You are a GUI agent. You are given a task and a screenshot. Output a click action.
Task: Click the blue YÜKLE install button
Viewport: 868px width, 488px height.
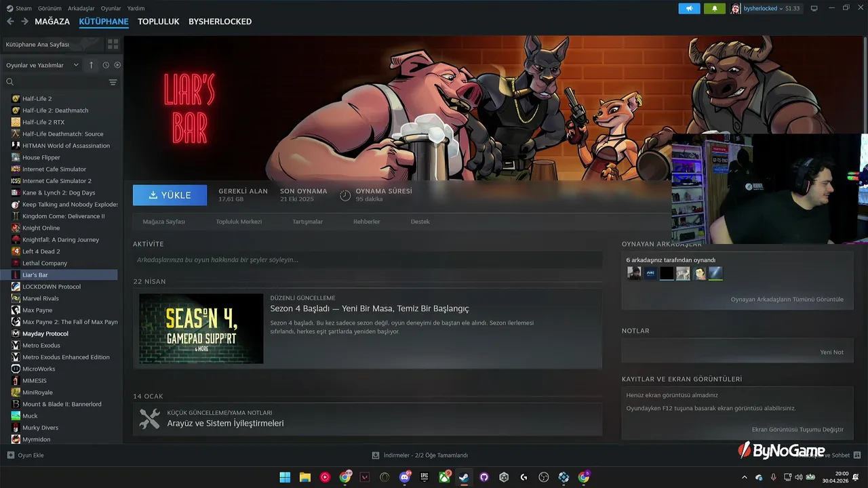(170, 195)
